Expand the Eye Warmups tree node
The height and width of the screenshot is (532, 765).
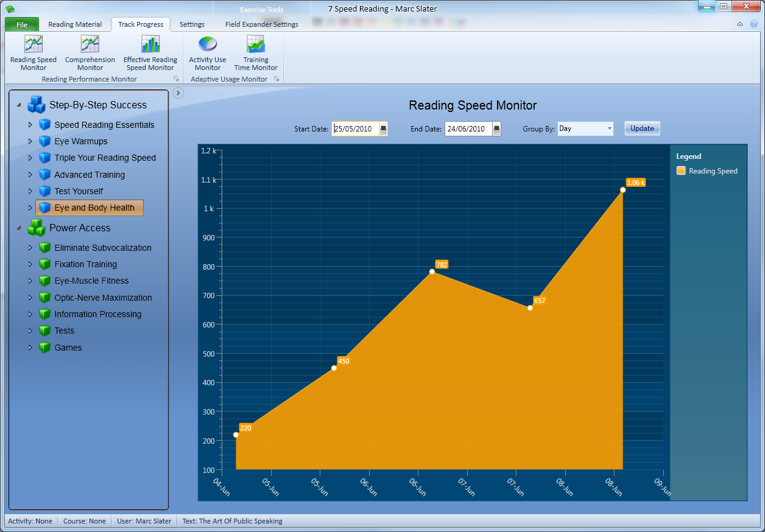[30, 141]
